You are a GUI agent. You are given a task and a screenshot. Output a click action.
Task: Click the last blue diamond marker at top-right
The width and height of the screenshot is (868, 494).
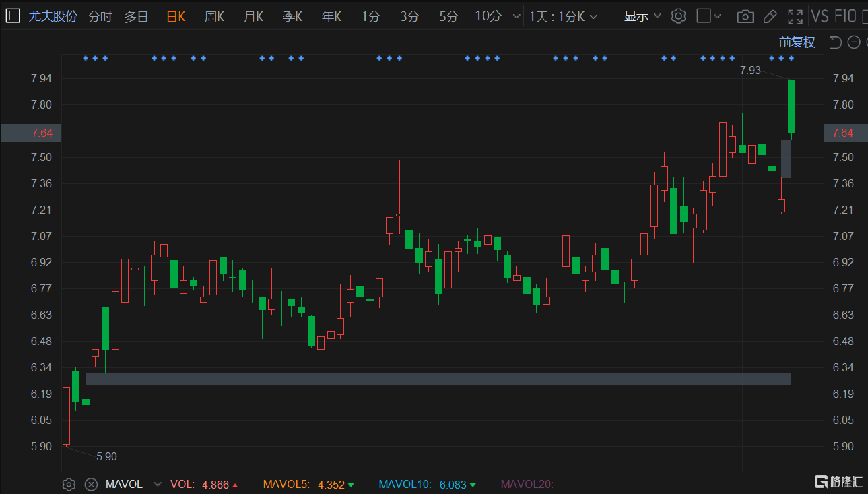[x=792, y=58]
